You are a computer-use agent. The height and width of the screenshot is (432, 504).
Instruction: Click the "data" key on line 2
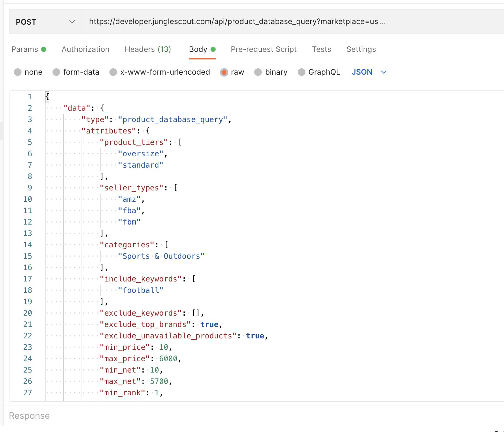pos(77,108)
